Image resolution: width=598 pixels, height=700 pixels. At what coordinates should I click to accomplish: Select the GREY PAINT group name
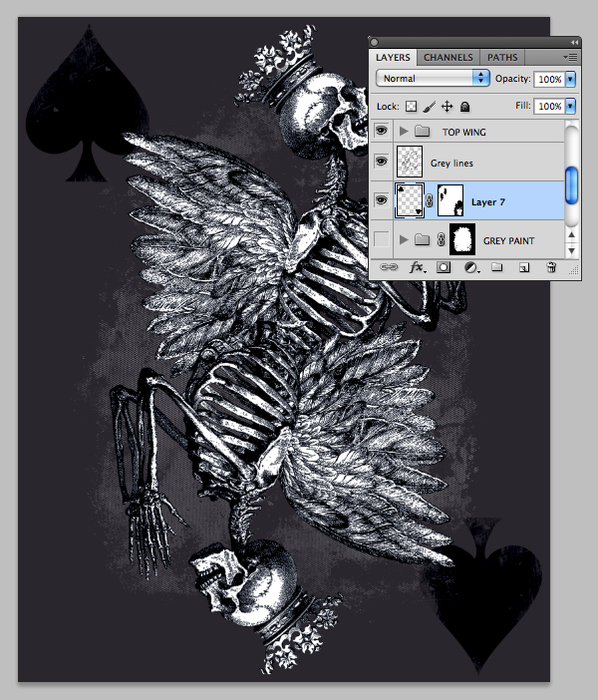(508, 241)
